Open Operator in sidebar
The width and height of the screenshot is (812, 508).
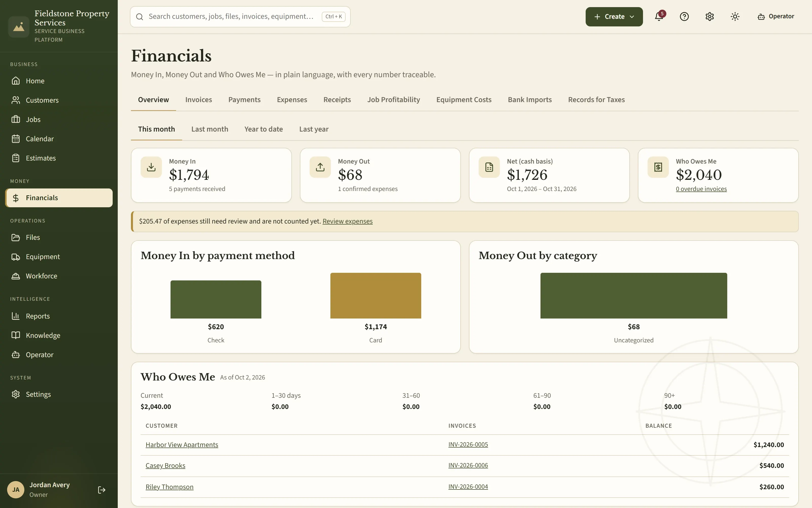(x=59, y=355)
